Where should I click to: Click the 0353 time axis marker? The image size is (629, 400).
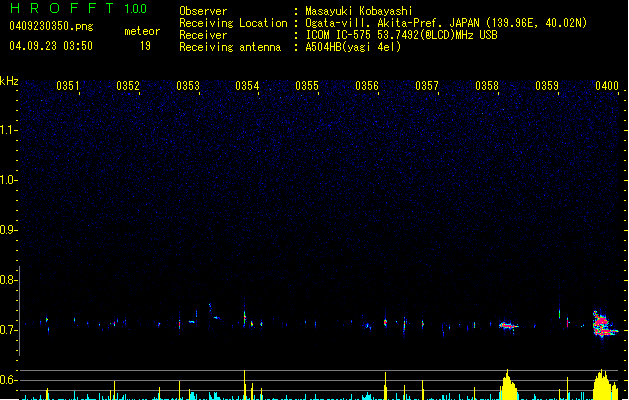tap(188, 85)
